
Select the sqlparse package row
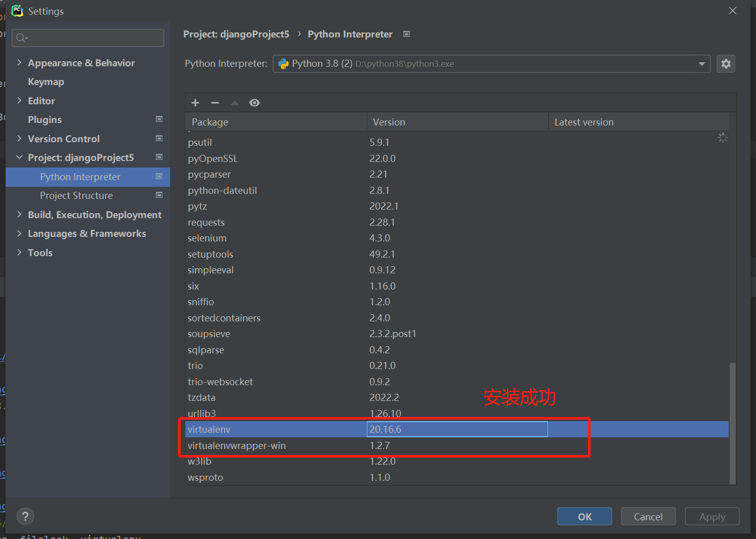click(457, 350)
